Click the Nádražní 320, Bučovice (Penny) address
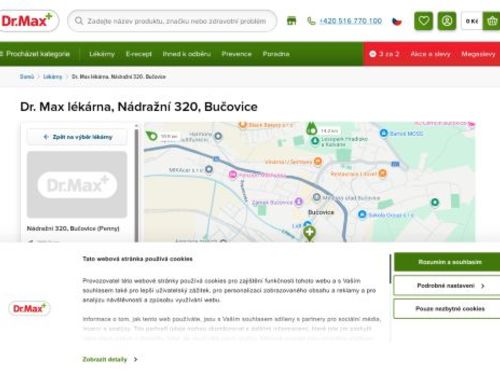The height and width of the screenshot is (375, 500). point(73,228)
